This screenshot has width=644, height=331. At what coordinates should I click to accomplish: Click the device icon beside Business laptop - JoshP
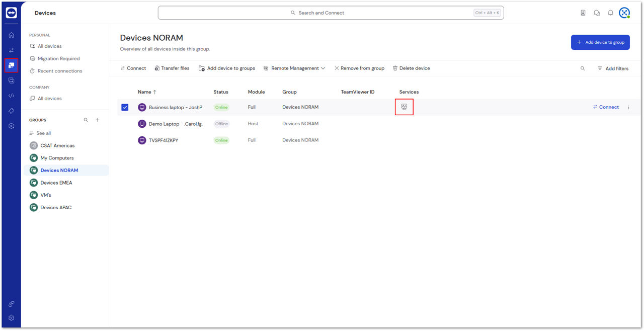pyautogui.click(x=142, y=107)
